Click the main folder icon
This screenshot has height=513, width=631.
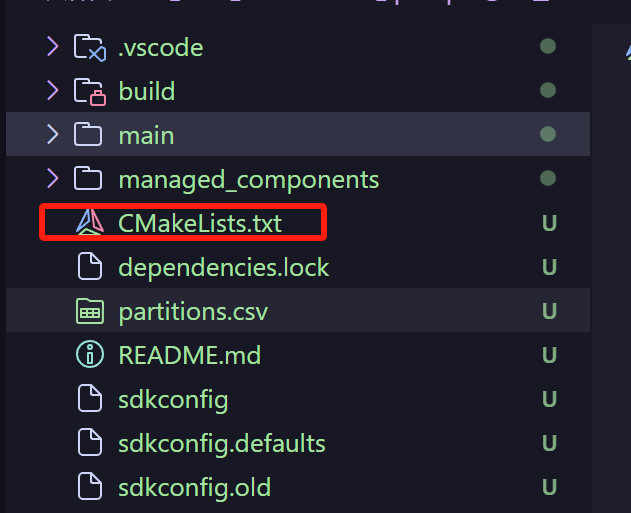coord(89,135)
